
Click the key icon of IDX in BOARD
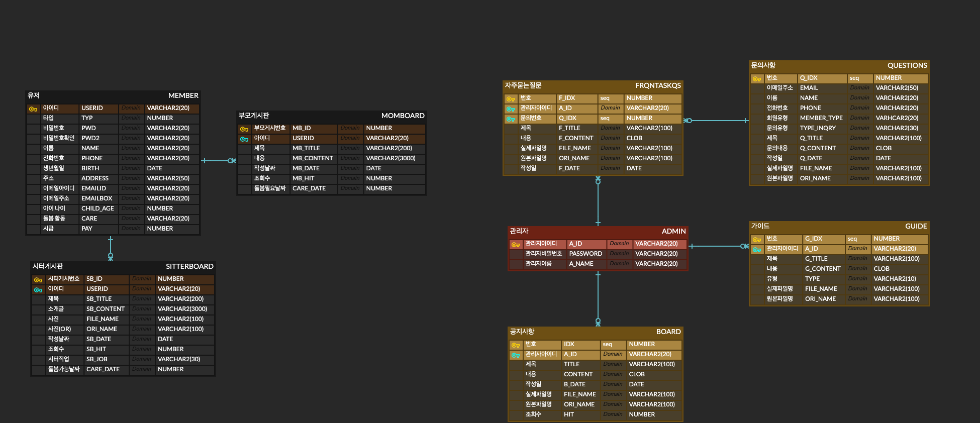[x=516, y=345]
